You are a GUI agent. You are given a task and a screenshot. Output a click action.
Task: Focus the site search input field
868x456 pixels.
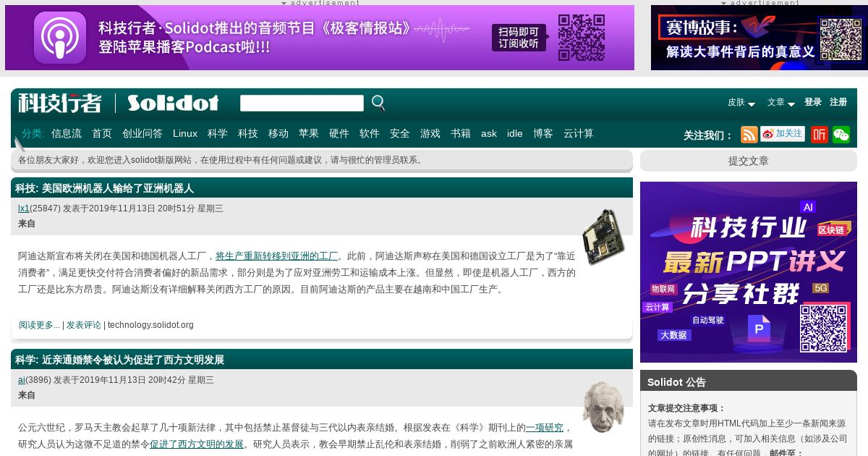[x=302, y=104]
